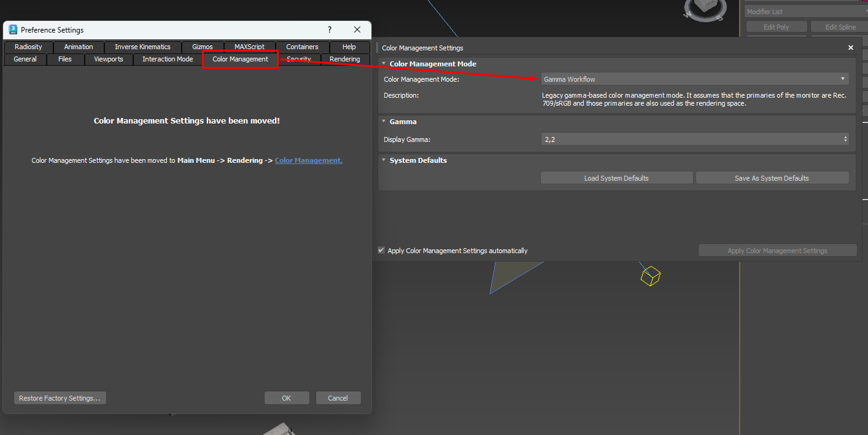868x435 pixels.
Task: Click the ViewCube in the viewport
Action: [704, 8]
